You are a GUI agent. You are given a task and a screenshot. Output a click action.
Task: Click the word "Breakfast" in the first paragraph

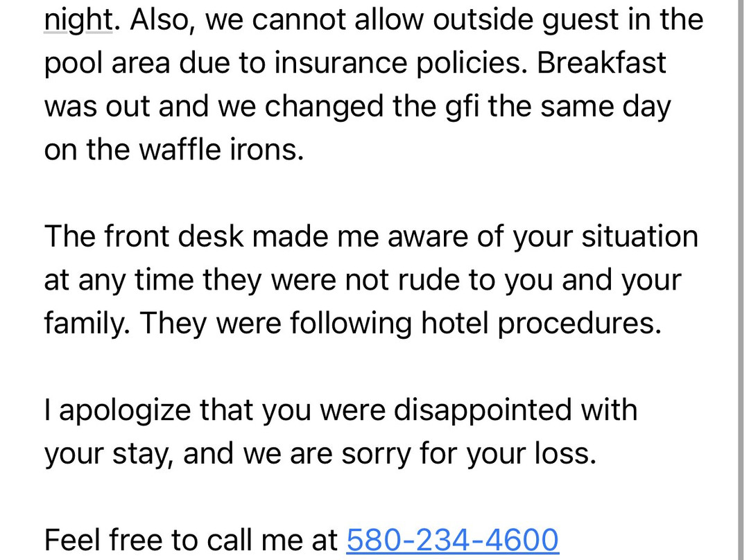pos(601,64)
